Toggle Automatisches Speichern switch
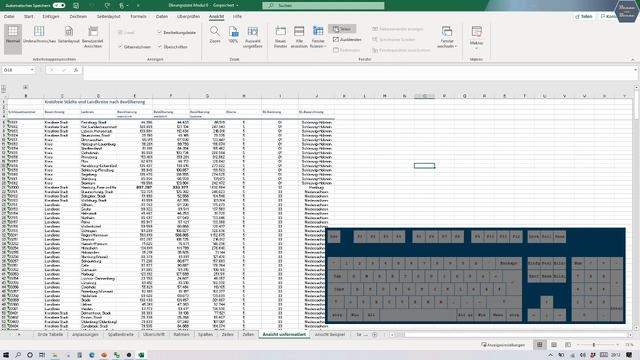Image resolution: width=640 pixels, height=360 pixels. coord(59,5)
